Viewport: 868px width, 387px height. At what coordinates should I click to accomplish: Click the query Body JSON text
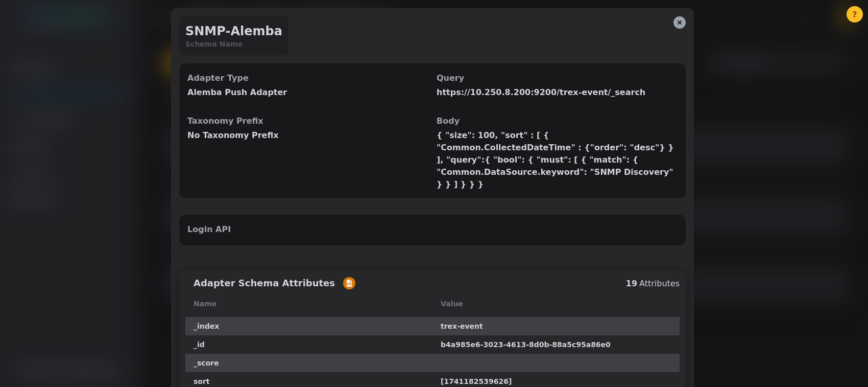click(554, 160)
